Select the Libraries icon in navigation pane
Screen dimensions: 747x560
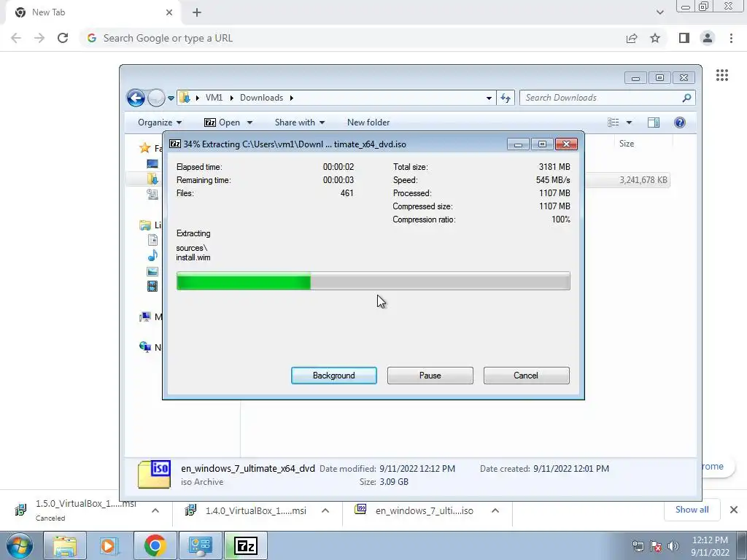(x=145, y=225)
